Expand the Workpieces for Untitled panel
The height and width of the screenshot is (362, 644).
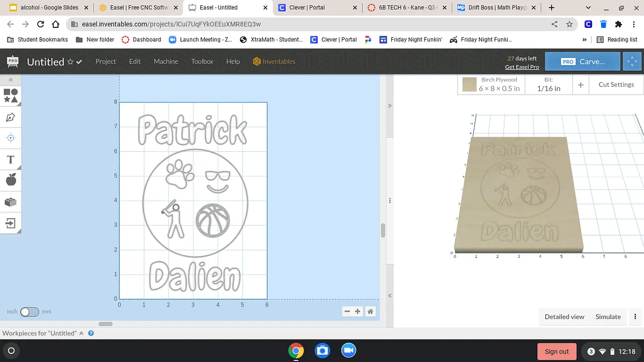(x=82, y=333)
